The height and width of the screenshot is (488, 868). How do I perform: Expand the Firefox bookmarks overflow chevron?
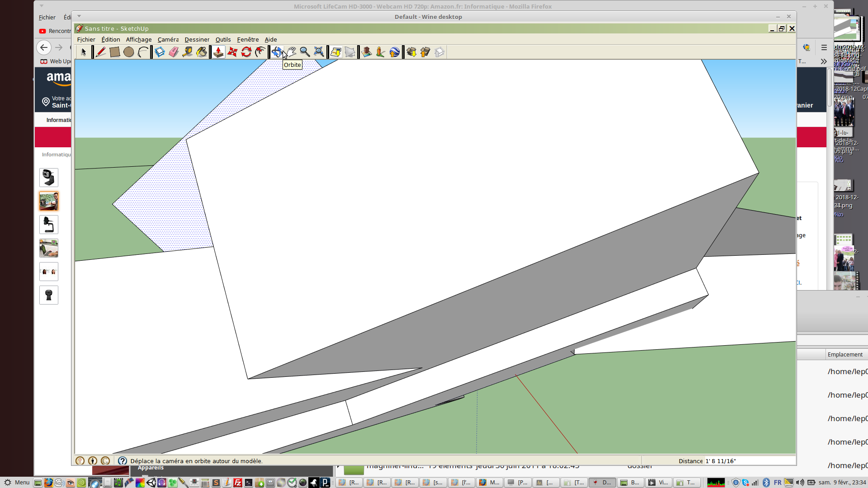coord(824,61)
